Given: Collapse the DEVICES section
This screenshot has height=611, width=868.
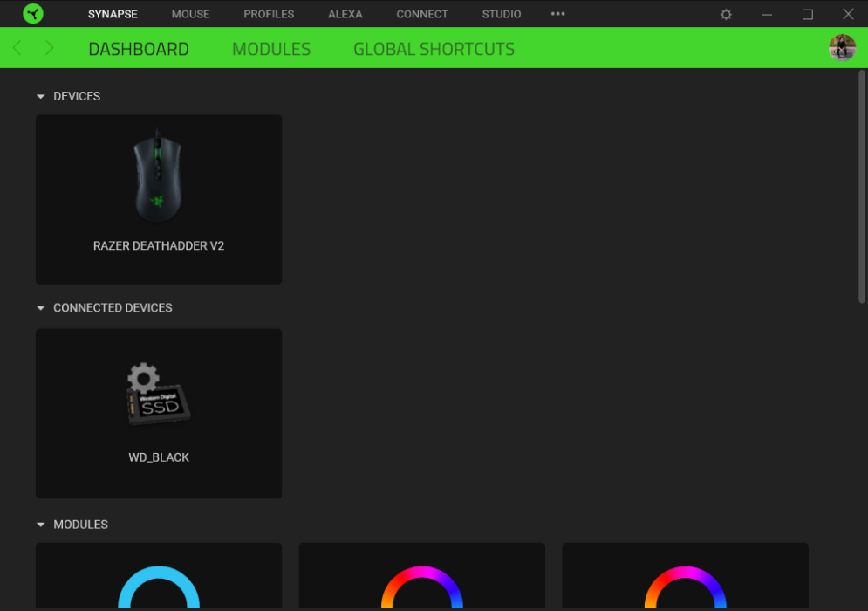Looking at the screenshot, I should pos(40,96).
